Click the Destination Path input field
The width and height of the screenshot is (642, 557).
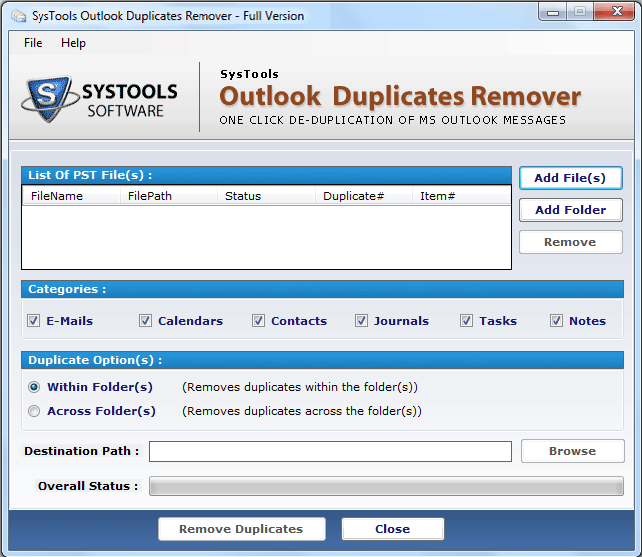pos(330,451)
